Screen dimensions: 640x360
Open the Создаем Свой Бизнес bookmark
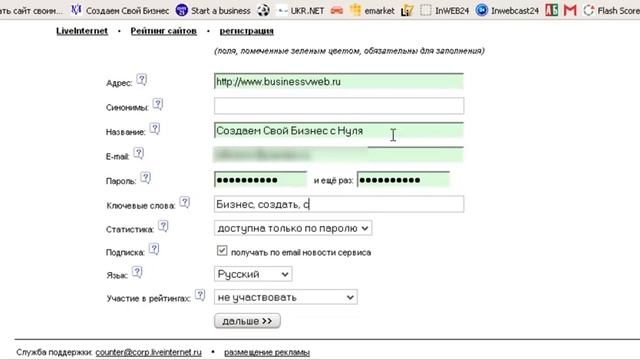pyautogui.click(x=120, y=11)
